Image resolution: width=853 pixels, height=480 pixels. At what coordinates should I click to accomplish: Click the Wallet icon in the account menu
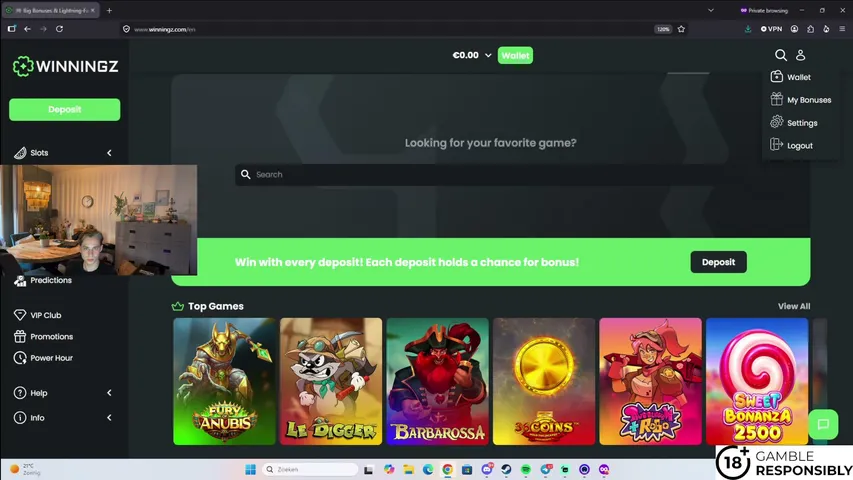tap(776, 77)
